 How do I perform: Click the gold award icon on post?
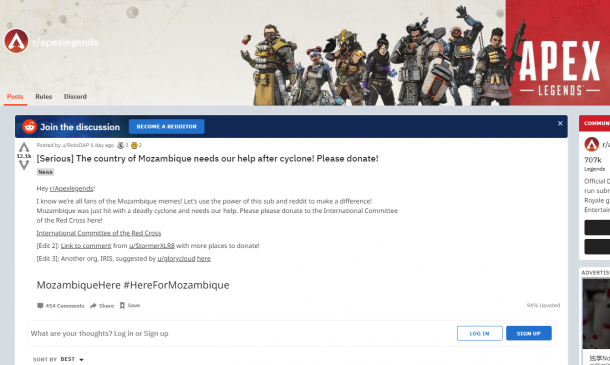pyautogui.click(x=134, y=145)
